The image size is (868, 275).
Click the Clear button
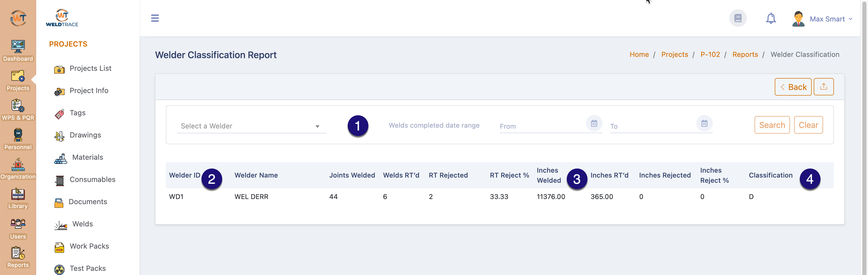pyautogui.click(x=808, y=125)
